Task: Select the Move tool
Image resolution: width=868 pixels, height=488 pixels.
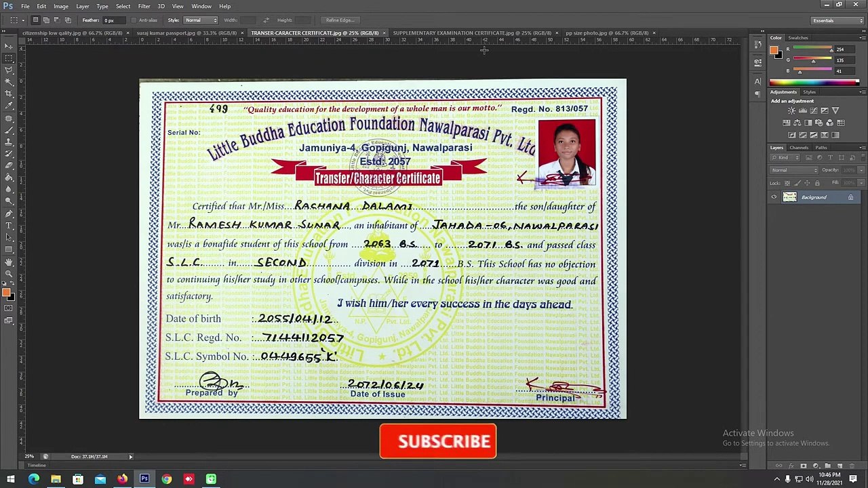Action: 9,46
